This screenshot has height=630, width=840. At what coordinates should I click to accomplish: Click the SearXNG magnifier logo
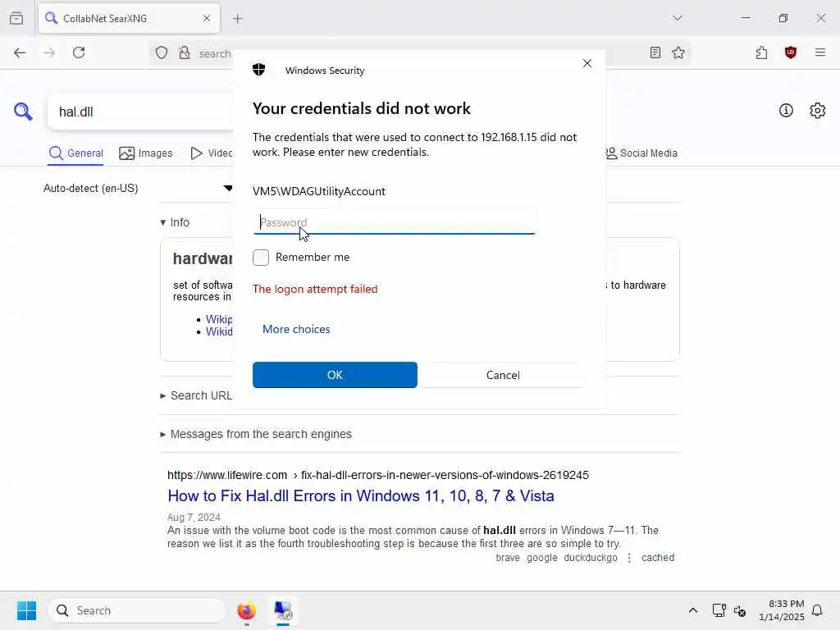pos(23,112)
